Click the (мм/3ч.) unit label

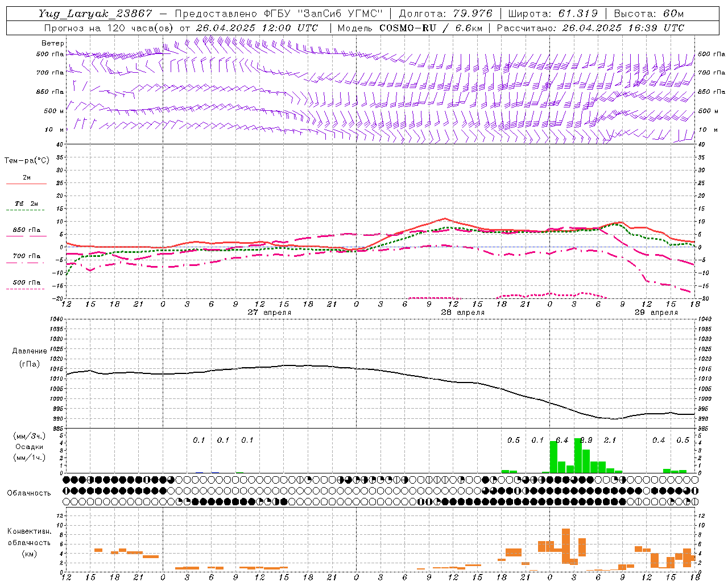(30, 436)
